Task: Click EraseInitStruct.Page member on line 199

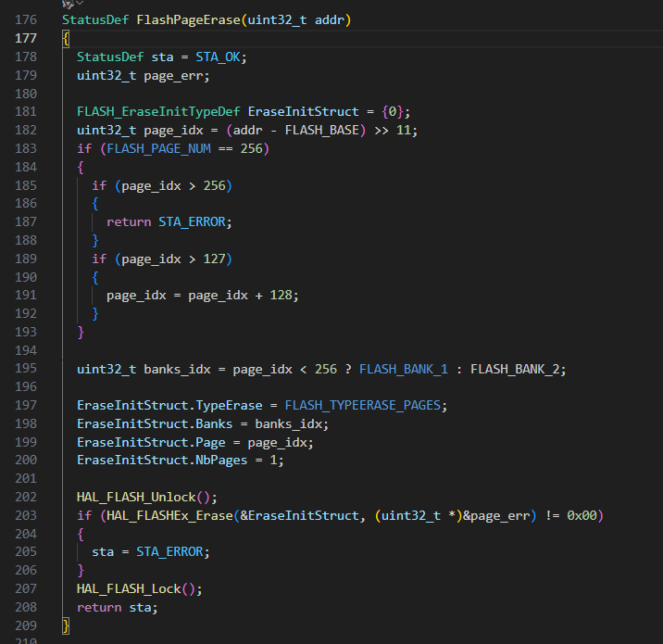Action: point(151,443)
